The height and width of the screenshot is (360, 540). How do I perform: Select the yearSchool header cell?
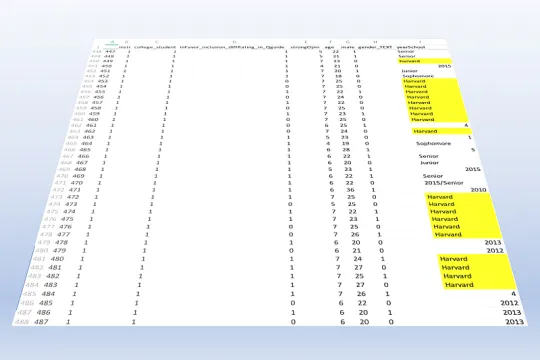coord(411,47)
